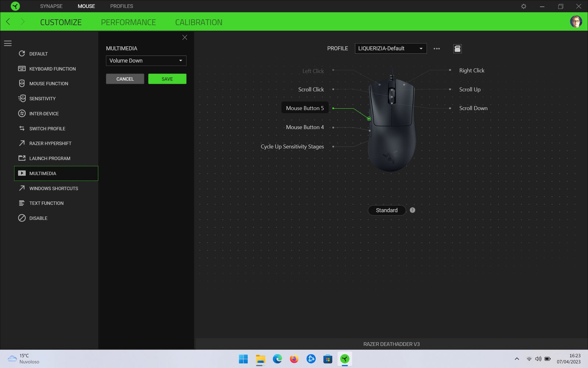The image size is (588, 368).
Task: Choose the MULTIMEDIA sidebar category
Action: [56, 173]
